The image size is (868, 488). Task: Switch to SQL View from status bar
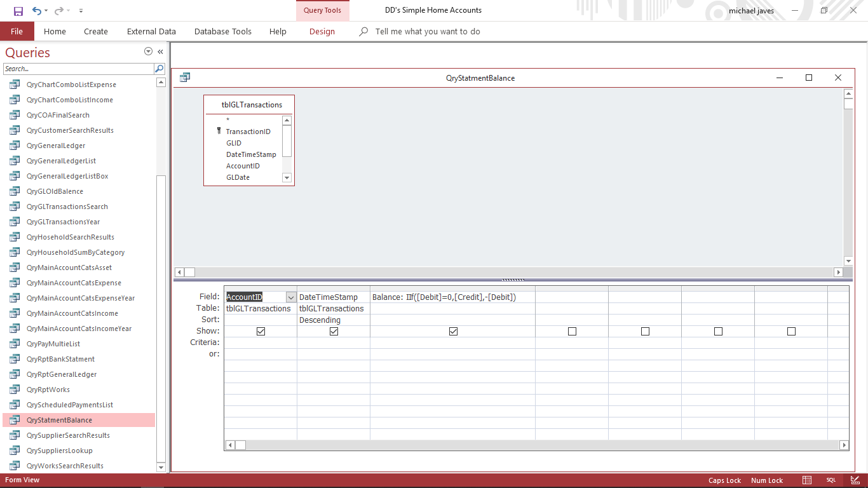coord(831,480)
